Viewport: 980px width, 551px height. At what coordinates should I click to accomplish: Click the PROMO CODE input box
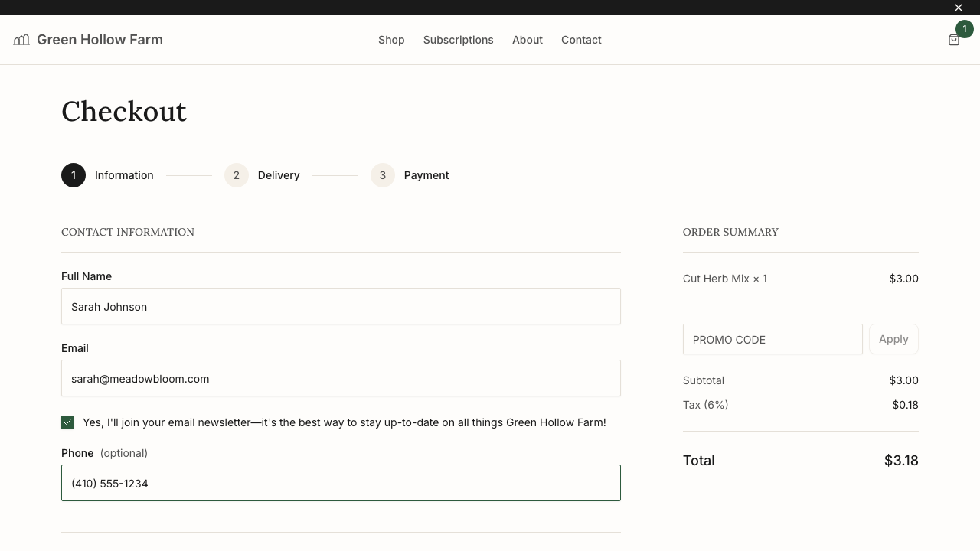coord(773,339)
